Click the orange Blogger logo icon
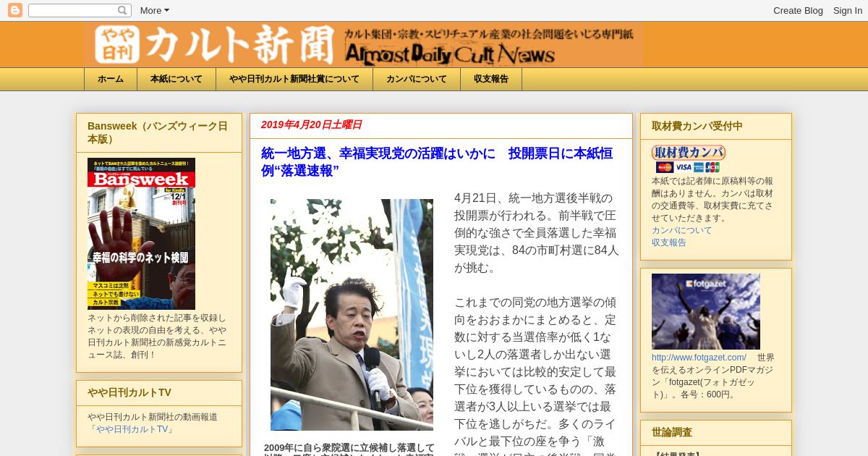The height and width of the screenshot is (456, 868). coord(15,10)
